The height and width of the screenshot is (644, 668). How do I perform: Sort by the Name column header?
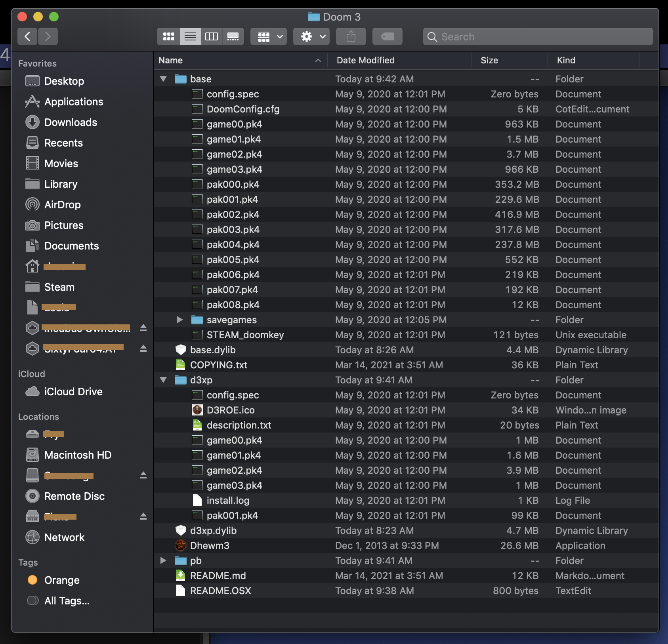pos(240,60)
